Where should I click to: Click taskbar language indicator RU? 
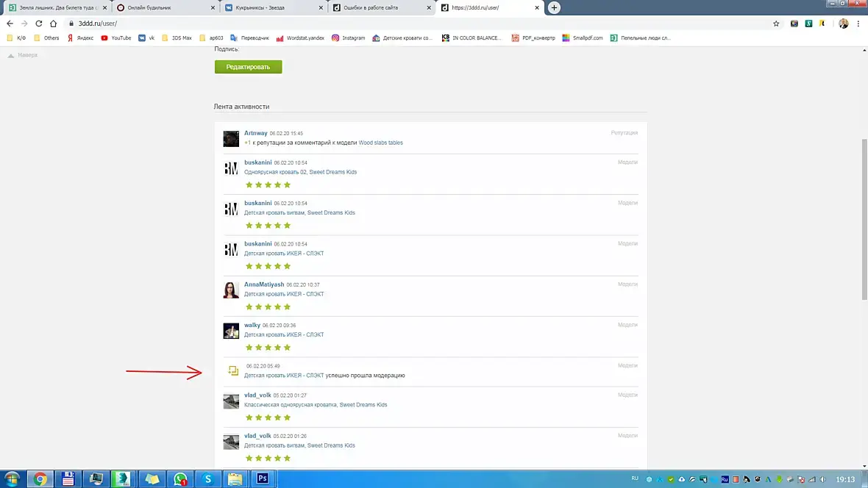pyautogui.click(x=635, y=478)
